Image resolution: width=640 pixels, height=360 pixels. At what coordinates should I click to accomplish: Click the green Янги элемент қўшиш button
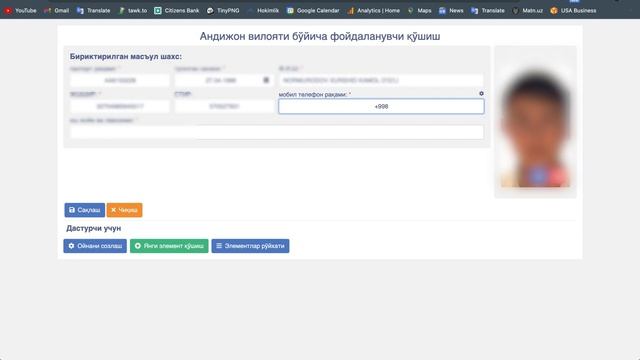tap(169, 246)
